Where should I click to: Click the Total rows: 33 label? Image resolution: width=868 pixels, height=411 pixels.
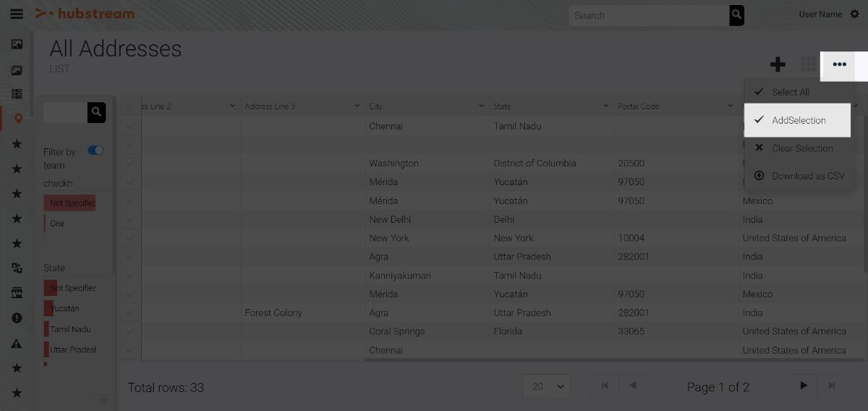166,388
